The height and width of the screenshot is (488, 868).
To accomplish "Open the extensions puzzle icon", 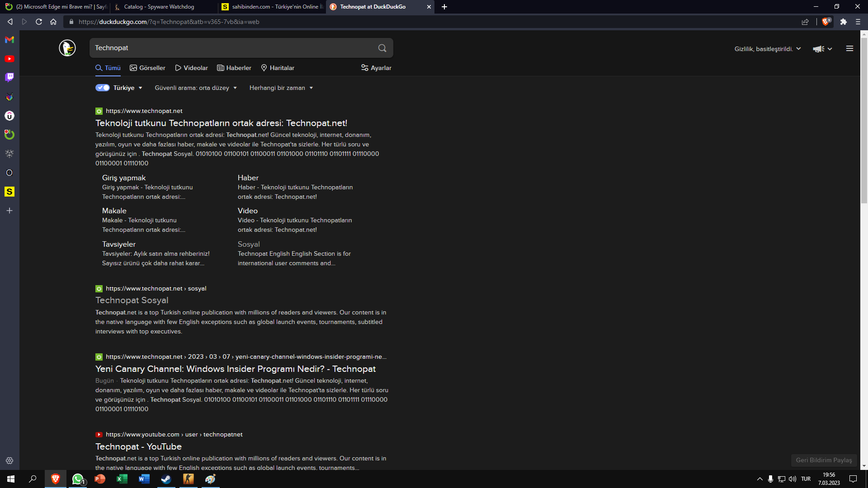I will point(843,22).
